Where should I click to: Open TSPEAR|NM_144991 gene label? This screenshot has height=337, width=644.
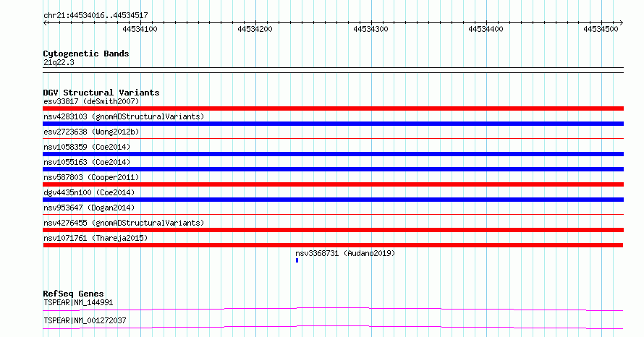click(x=78, y=302)
